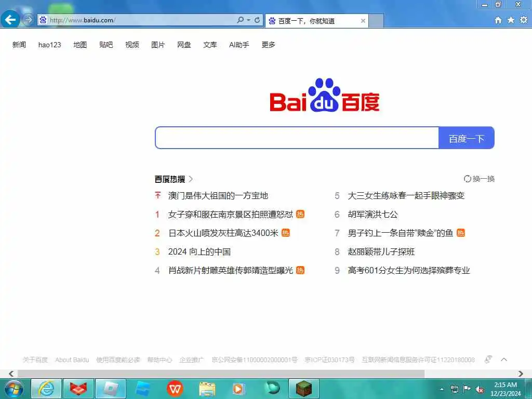
Task: Open the 网盘 navigation link
Action: click(184, 45)
